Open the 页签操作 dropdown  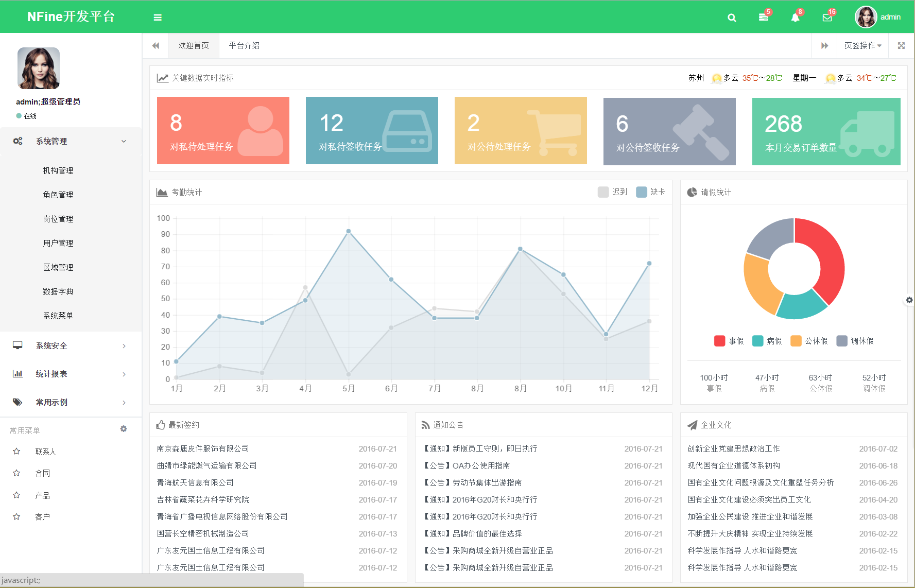click(x=861, y=45)
